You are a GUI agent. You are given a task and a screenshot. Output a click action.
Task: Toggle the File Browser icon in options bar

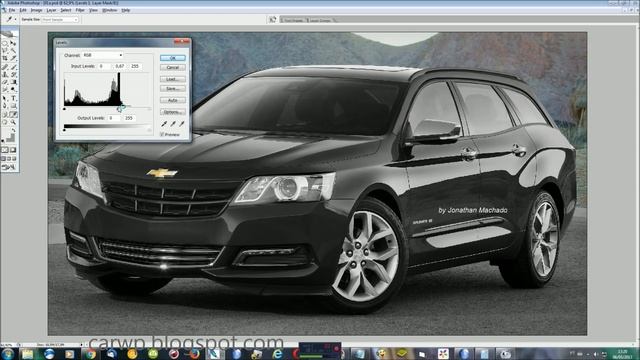coord(273,19)
